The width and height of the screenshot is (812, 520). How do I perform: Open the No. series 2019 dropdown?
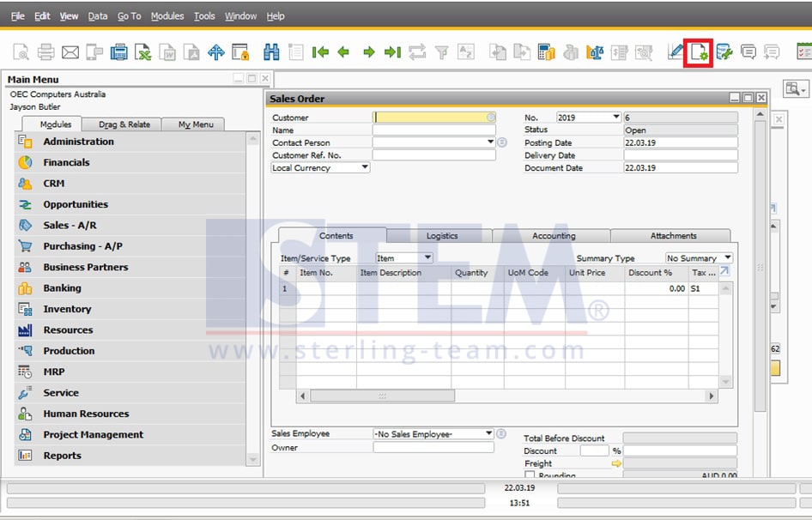click(x=615, y=117)
